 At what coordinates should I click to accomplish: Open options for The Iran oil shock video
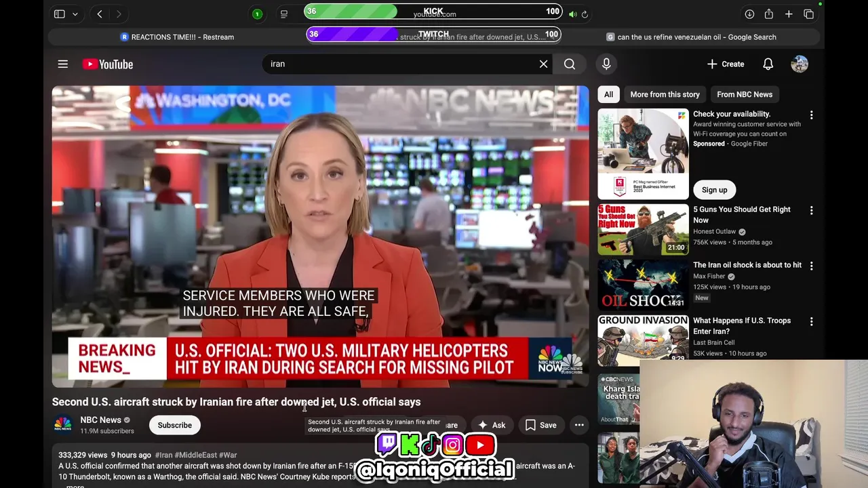[x=811, y=266]
